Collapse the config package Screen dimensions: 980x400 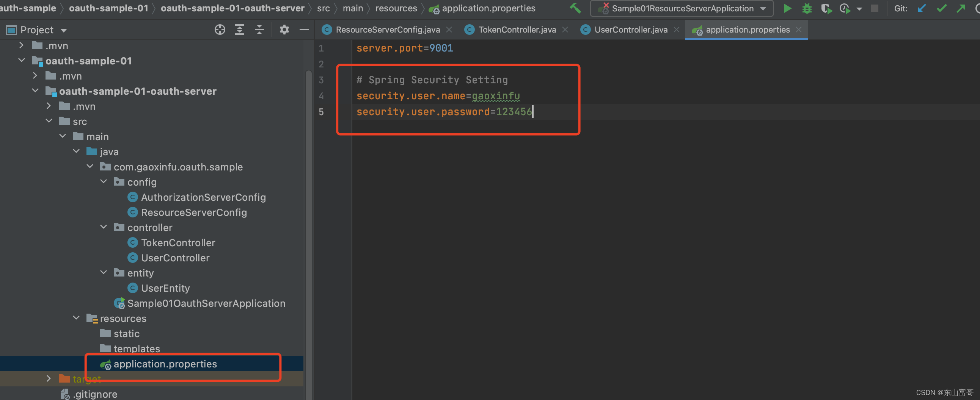coord(104,182)
